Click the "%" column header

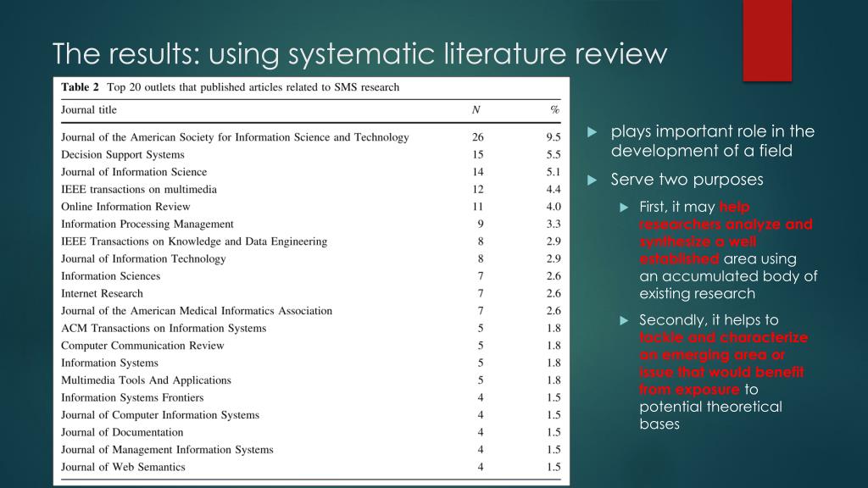coord(554,109)
